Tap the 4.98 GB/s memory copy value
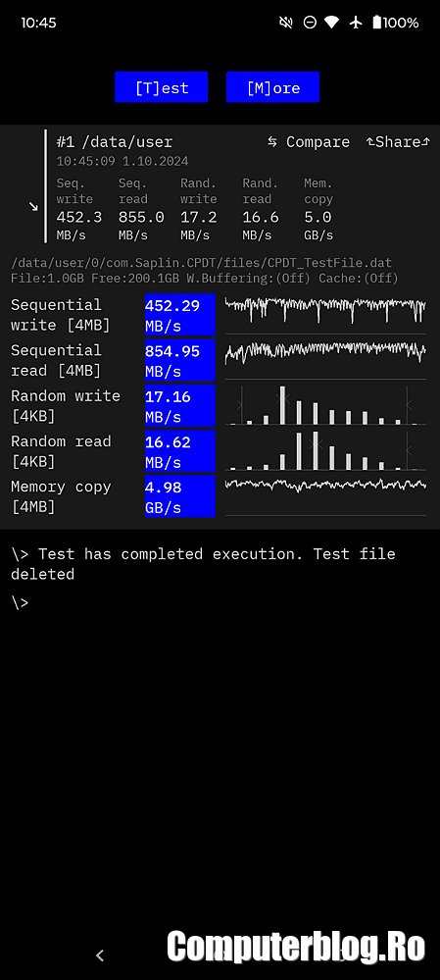The image size is (440, 980). coord(179,496)
